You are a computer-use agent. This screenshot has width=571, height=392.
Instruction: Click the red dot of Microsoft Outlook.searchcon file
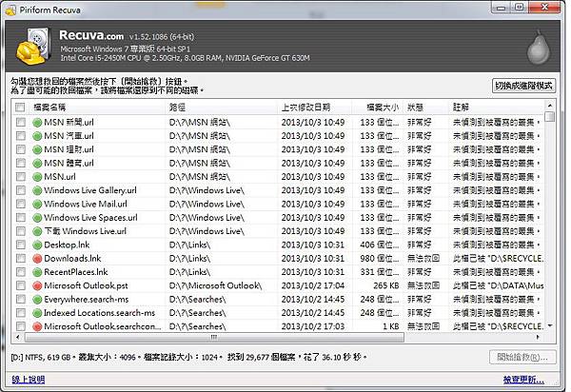point(37,327)
